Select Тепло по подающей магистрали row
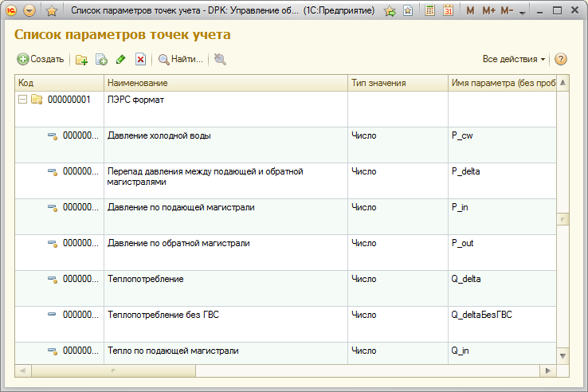This screenshot has width=588, height=392. [285, 353]
